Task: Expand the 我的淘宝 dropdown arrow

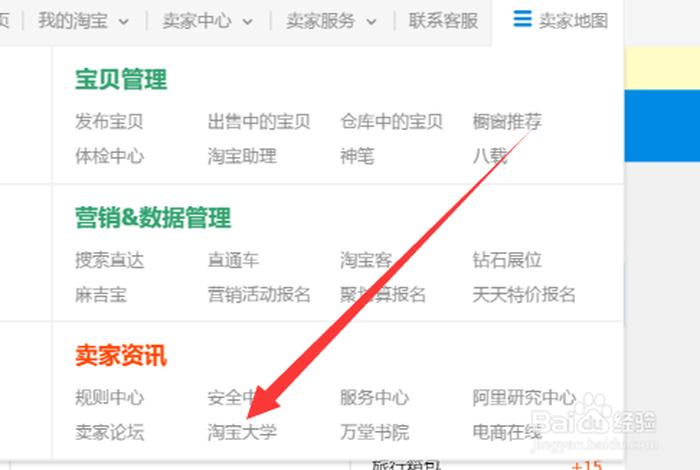Action: pos(124,21)
